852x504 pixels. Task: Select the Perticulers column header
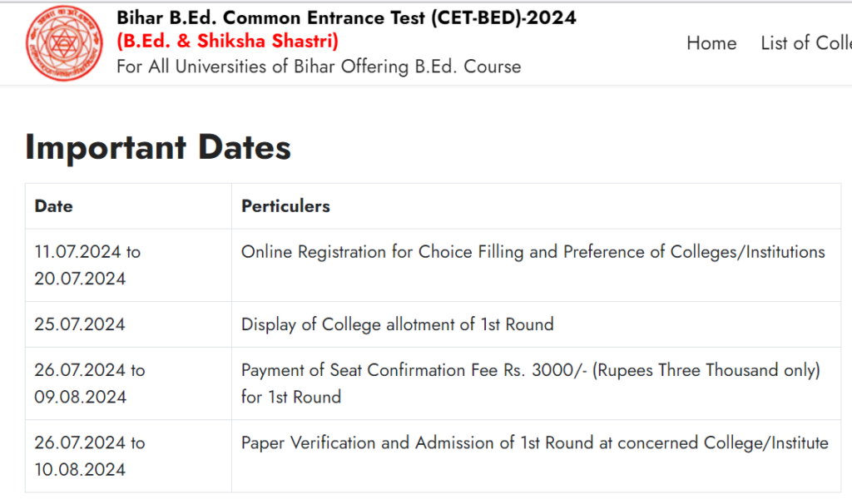pos(285,205)
